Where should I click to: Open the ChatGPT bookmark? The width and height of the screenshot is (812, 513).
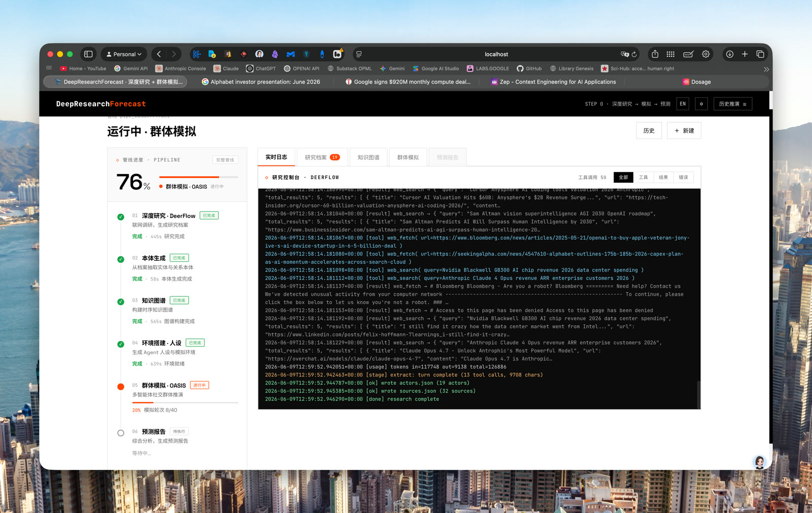(x=261, y=69)
